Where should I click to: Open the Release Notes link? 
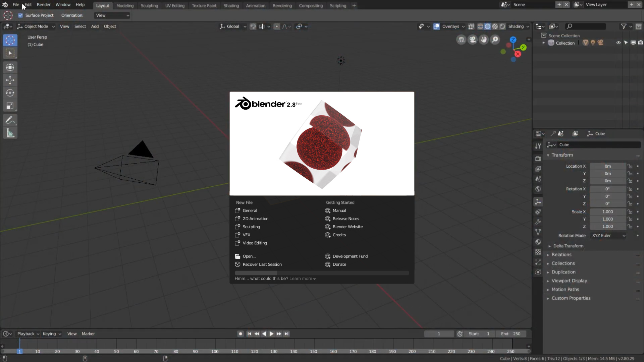pyautogui.click(x=345, y=219)
